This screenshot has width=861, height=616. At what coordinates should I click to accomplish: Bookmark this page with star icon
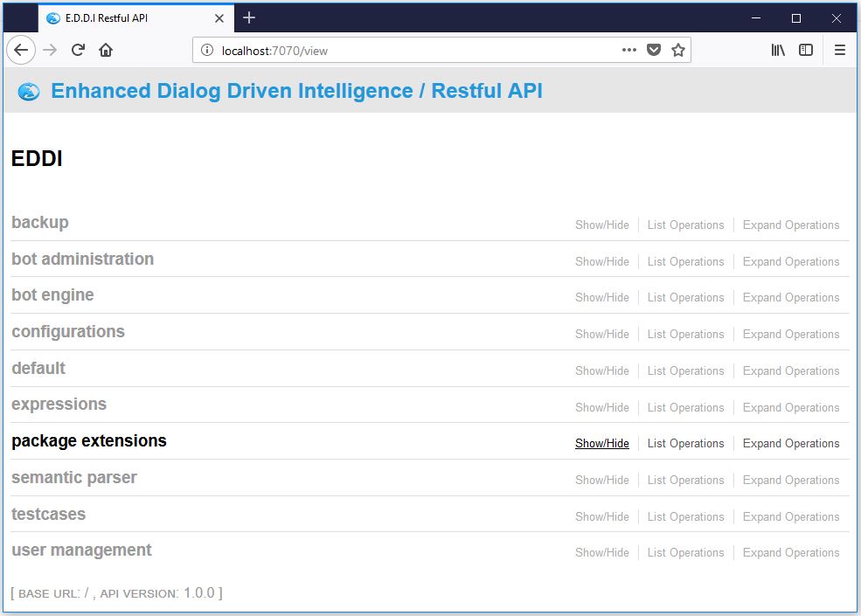point(678,51)
